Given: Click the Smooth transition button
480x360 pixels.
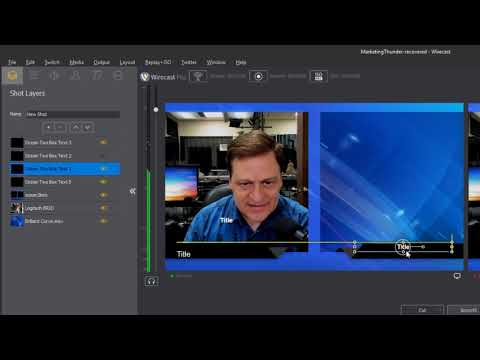Looking at the screenshot, I should pos(464,310).
